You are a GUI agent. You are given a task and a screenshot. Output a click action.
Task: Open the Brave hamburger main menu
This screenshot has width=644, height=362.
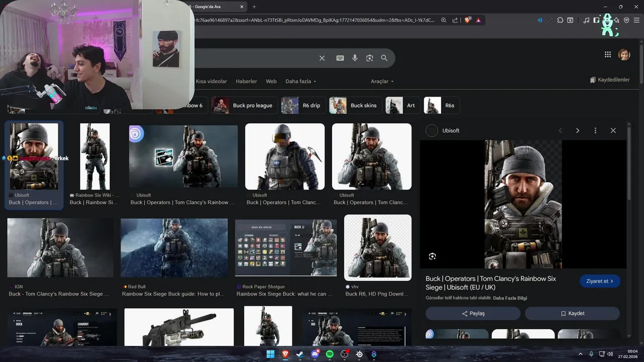tap(636, 21)
